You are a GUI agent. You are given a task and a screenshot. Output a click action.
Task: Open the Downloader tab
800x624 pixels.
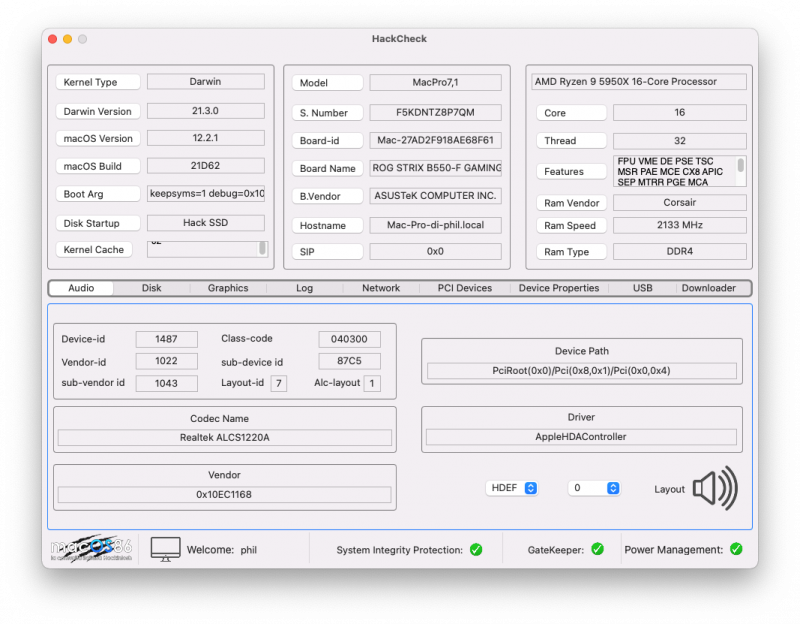click(x=708, y=288)
